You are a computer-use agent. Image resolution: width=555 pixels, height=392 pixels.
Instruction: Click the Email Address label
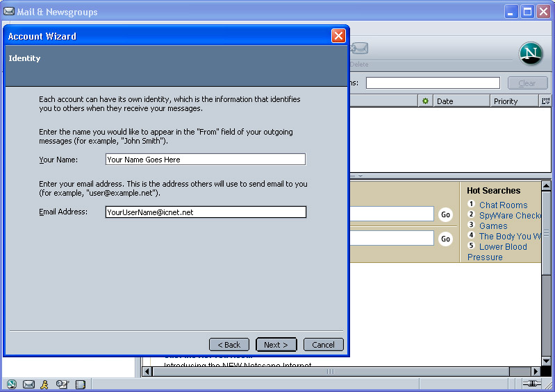pos(63,212)
